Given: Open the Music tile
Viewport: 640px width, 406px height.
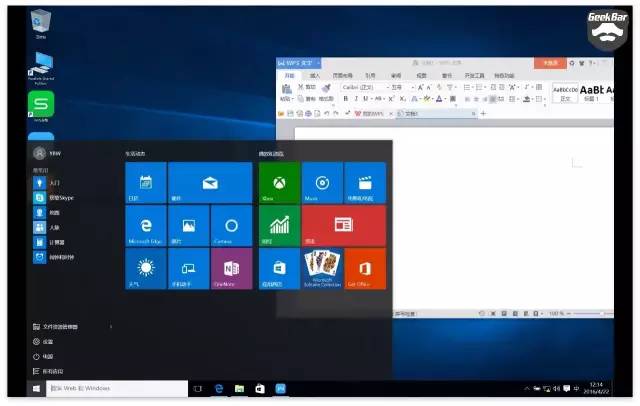Looking at the screenshot, I should click(322, 182).
